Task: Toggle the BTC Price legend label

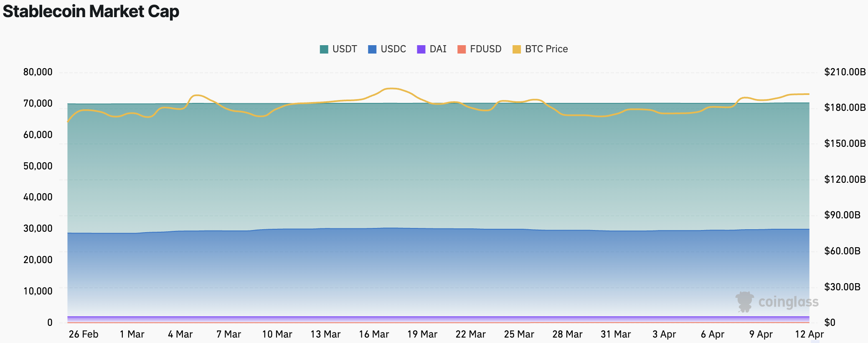Action: [x=546, y=49]
